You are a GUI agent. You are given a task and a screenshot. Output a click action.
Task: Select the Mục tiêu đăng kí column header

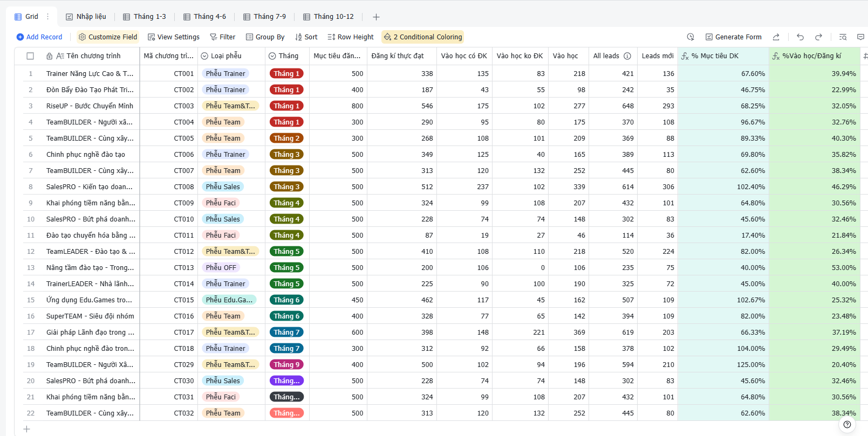click(338, 56)
